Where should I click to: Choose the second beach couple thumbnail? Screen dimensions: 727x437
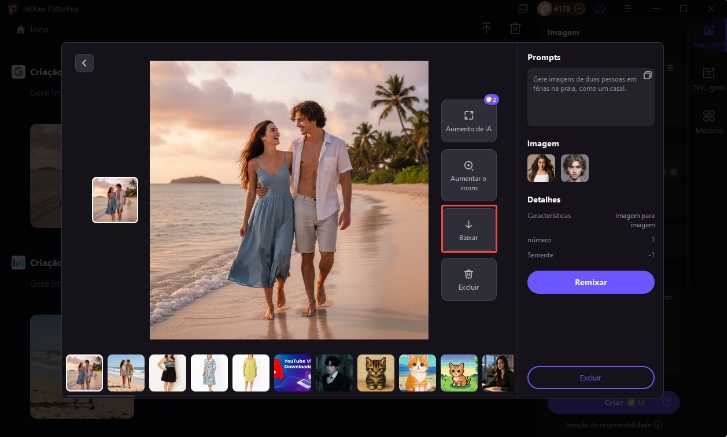click(126, 372)
